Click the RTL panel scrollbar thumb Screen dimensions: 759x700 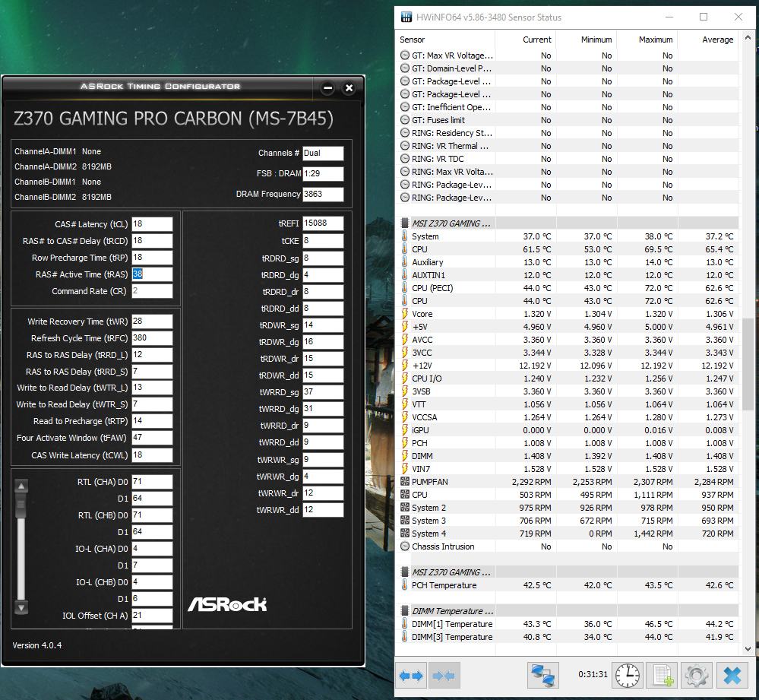pyautogui.click(x=21, y=506)
